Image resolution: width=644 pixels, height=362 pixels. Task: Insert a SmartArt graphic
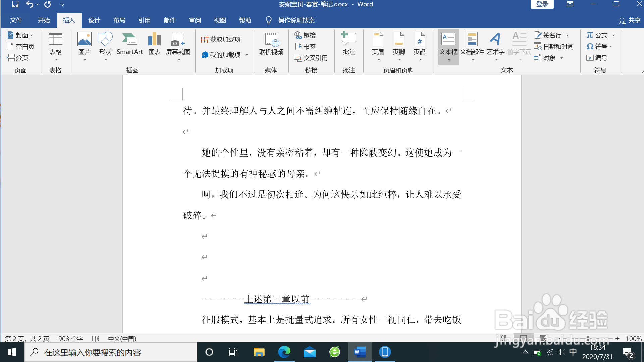[x=130, y=44]
